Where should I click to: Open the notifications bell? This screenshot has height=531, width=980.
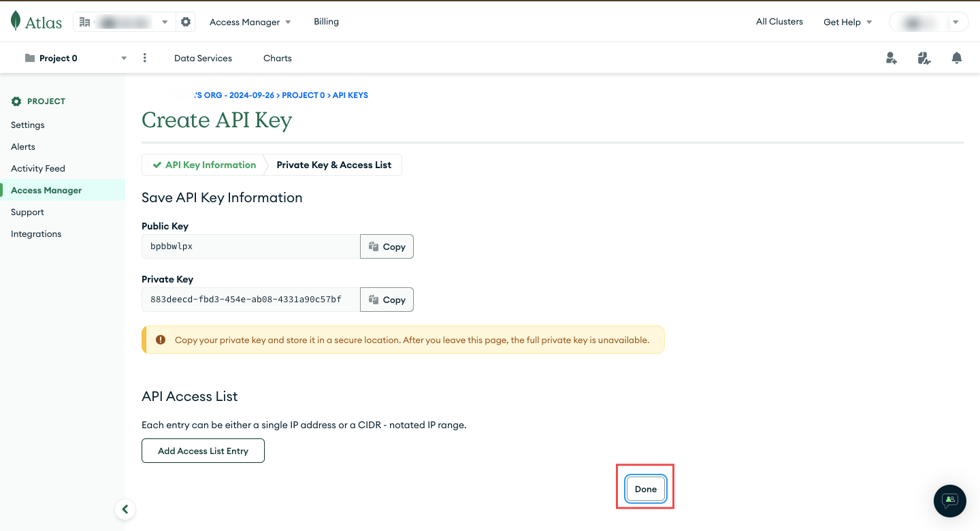[957, 58]
